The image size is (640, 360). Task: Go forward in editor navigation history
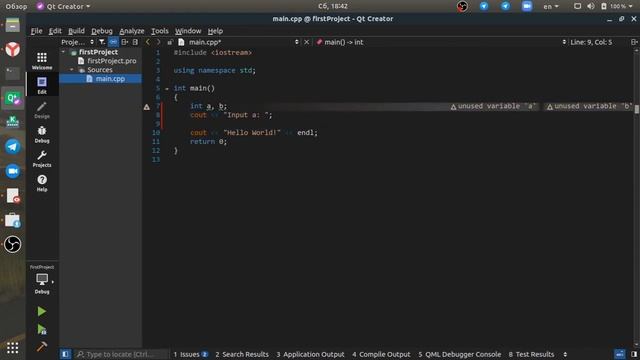pyautogui.click(x=158, y=42)
